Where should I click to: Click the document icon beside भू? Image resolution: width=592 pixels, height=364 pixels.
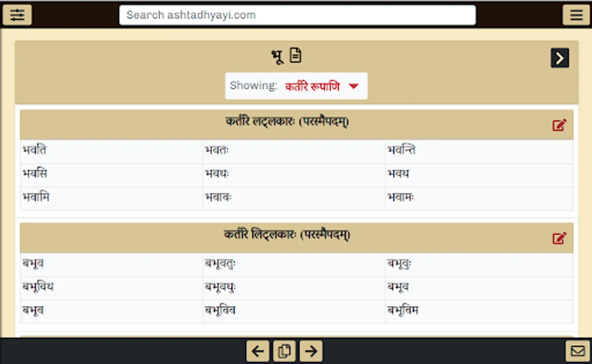296,55
